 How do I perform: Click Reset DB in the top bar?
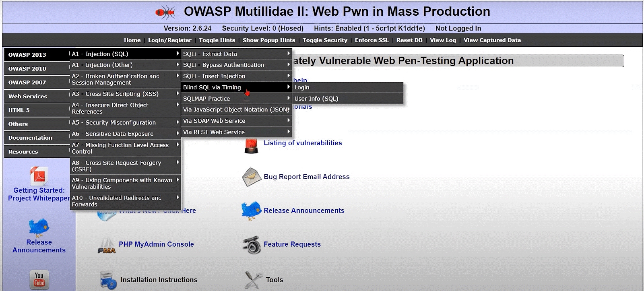coord(409,40)
